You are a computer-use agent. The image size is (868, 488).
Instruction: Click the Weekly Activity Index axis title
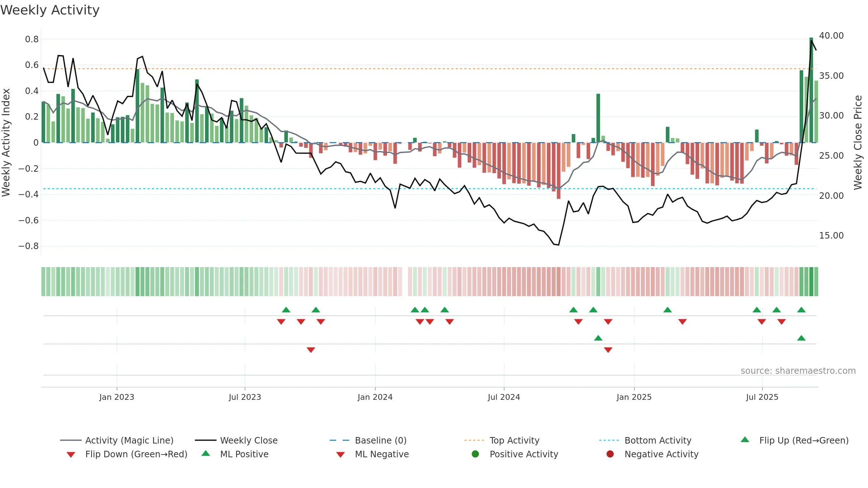(x=6, y=143)
